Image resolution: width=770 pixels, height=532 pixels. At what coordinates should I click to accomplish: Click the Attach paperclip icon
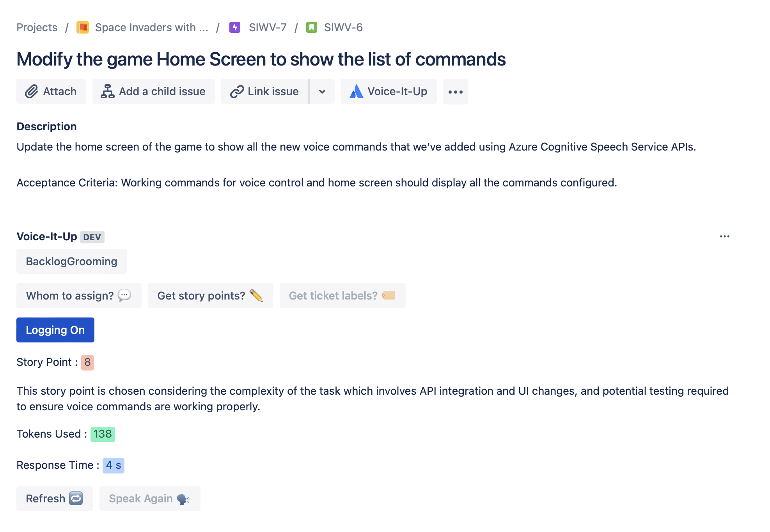tap(32, 91)
